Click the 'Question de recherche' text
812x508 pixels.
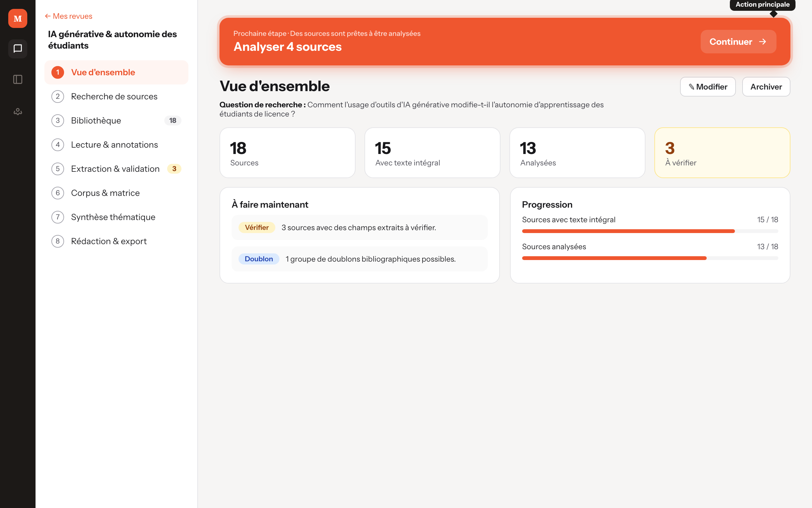262,105
